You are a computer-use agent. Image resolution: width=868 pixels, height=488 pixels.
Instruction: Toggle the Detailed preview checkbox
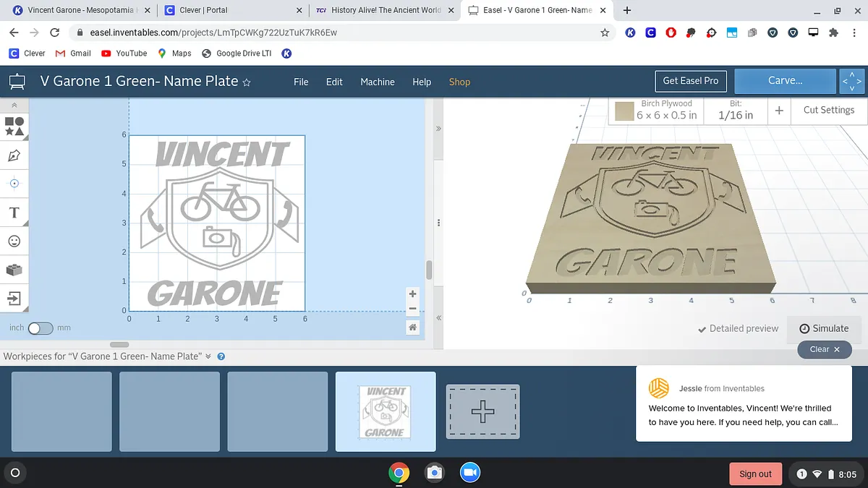point(738,328)
